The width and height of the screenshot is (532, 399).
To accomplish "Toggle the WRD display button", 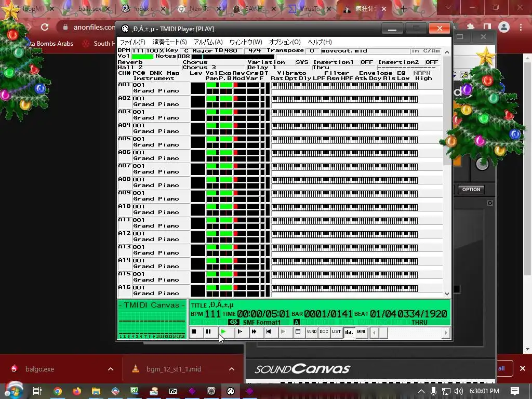I will pos(312,332).
